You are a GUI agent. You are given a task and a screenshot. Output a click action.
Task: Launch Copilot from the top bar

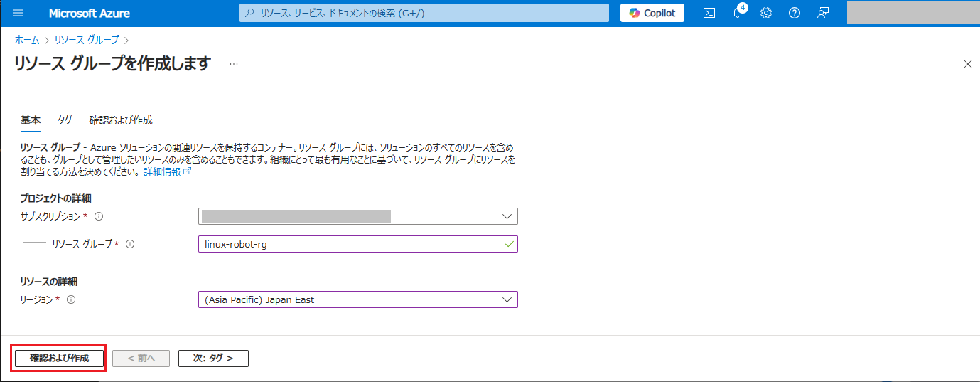coord(652,13)
